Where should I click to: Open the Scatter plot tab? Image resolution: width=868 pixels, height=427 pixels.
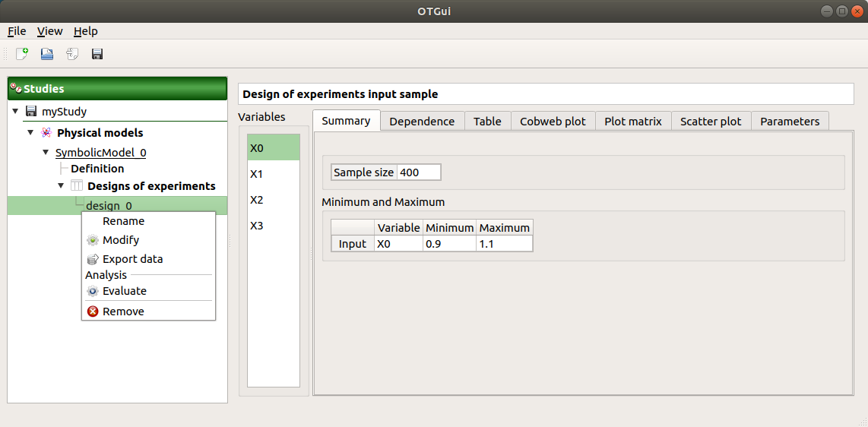point(710,122)
